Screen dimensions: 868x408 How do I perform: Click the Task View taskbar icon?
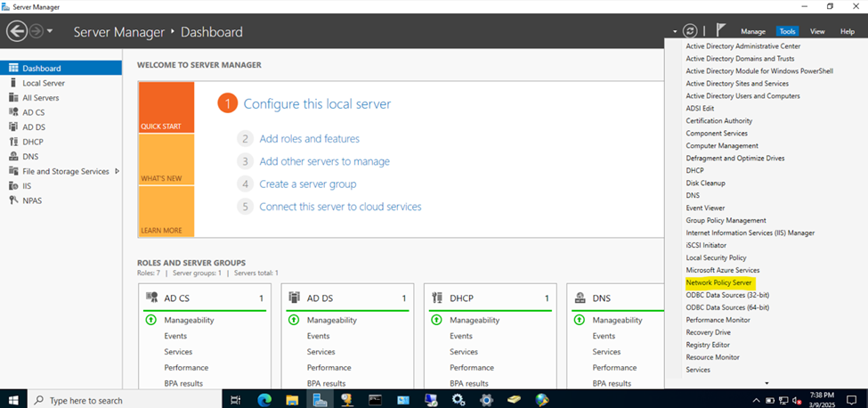(235, 400)
